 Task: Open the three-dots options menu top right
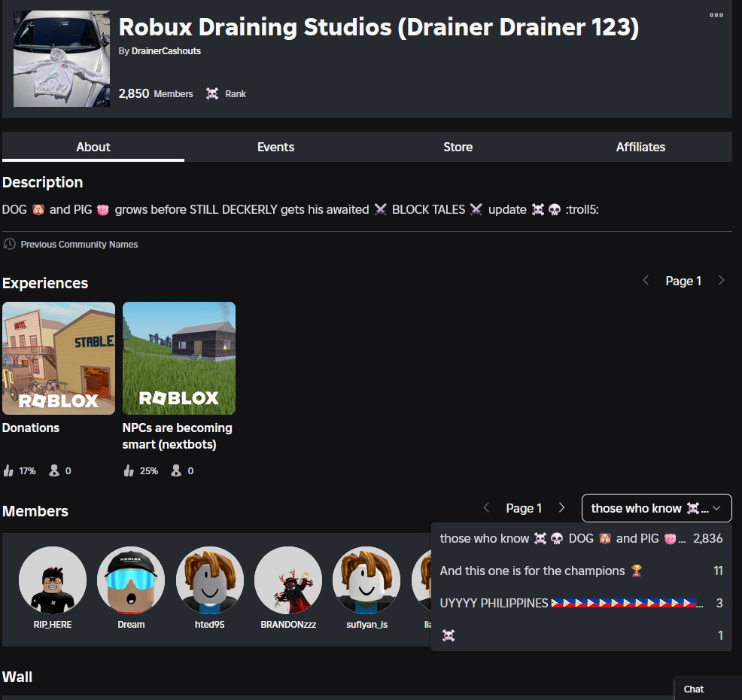pos(716,14)
